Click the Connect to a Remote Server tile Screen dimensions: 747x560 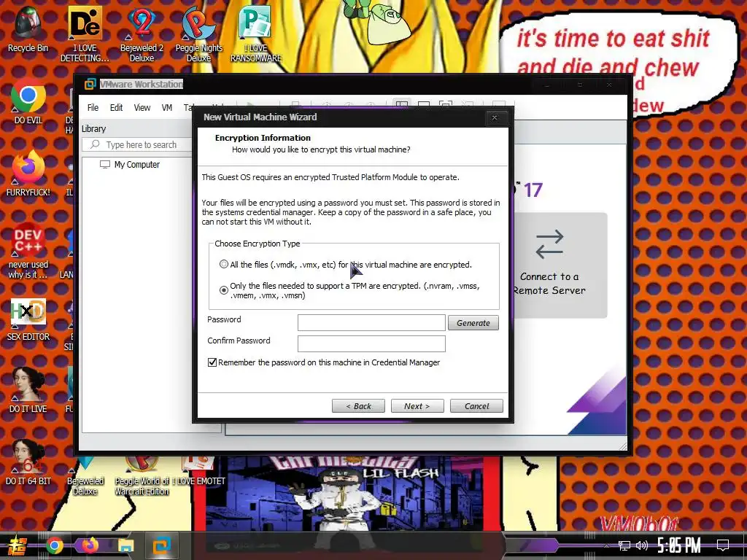click(549, 265)
